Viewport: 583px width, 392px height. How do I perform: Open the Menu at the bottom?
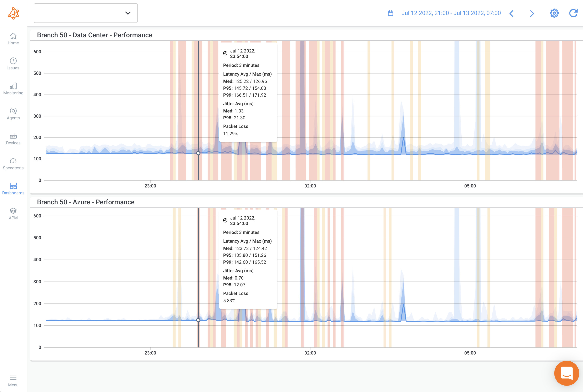pyautogui.click(x=13, y=380)
